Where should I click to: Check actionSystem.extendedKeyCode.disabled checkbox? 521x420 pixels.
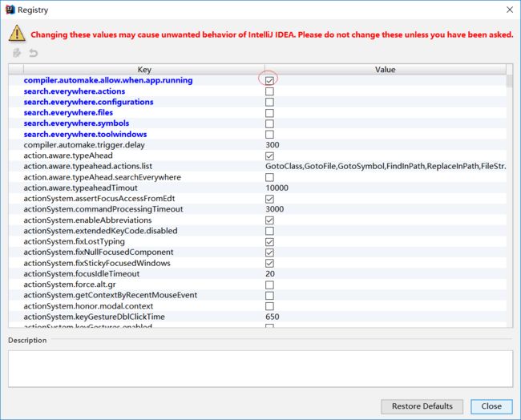coord(269,231)
